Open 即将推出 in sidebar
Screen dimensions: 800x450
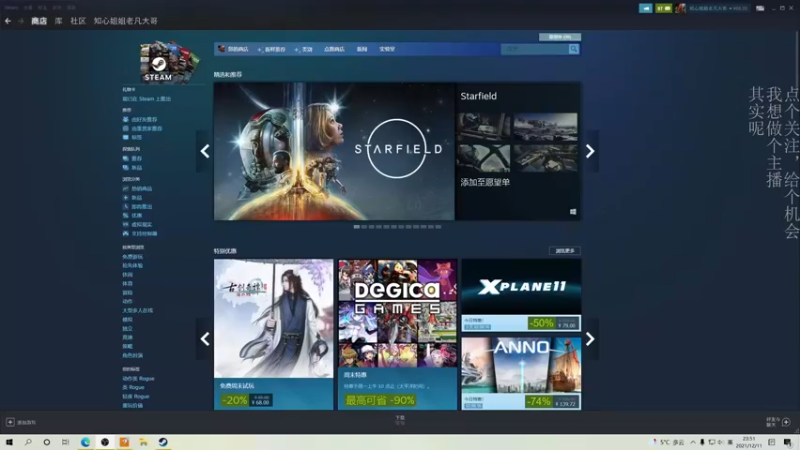[138, 207]
